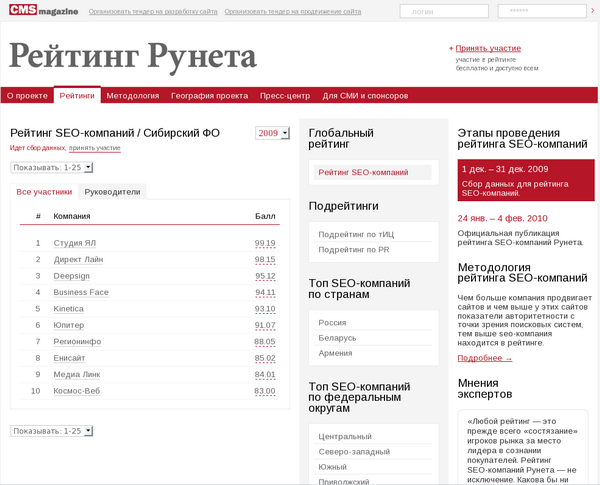Open the 2009 year dropdown
The image size is (600, 485).
click(272, 133)
